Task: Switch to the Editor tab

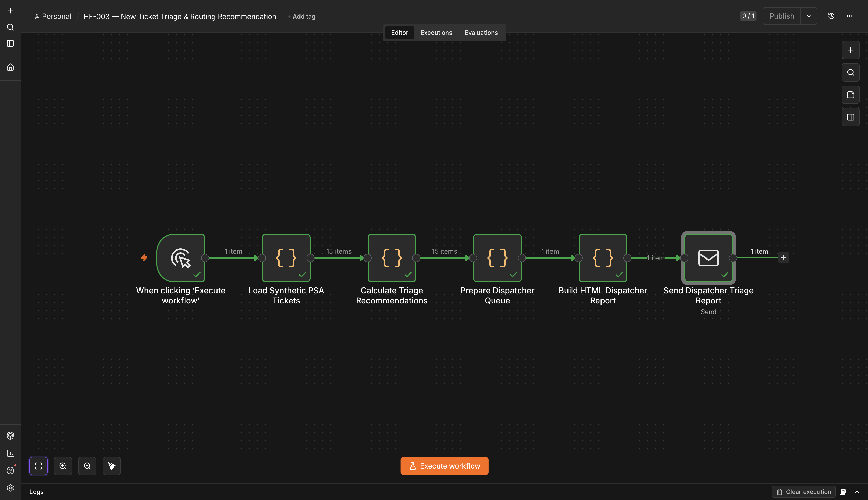Action: (399, 33)
